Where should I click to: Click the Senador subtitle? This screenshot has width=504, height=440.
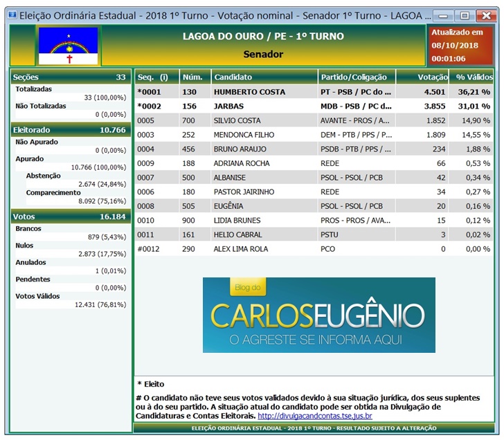pyautogui.click(x=263, y=54)
